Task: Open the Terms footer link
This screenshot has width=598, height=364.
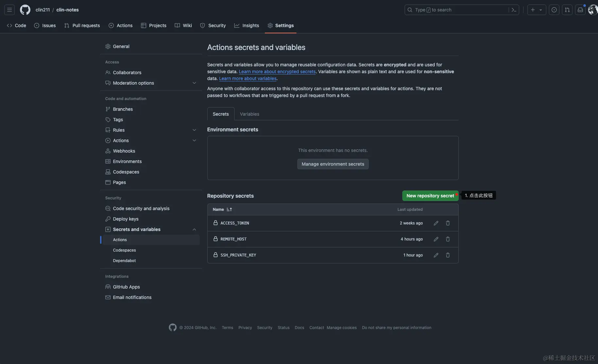Action: click(x=227, y=328)
